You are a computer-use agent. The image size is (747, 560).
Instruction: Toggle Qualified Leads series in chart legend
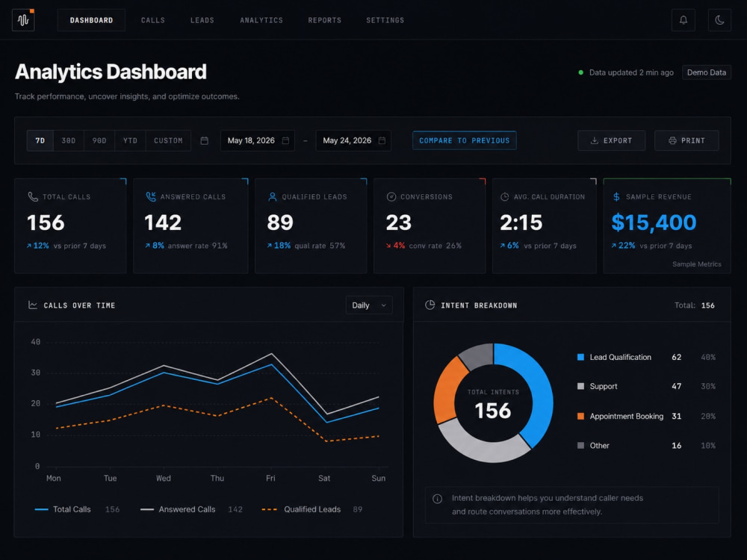(x=312, y=509)
